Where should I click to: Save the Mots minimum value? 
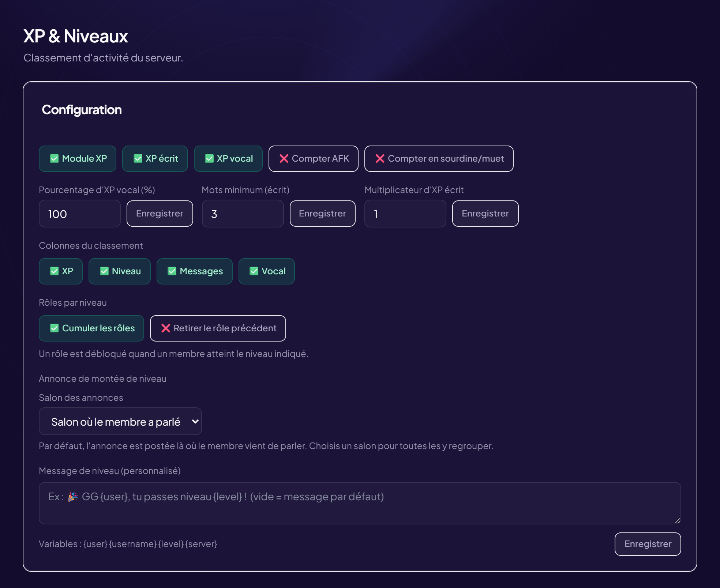[323, 214]
